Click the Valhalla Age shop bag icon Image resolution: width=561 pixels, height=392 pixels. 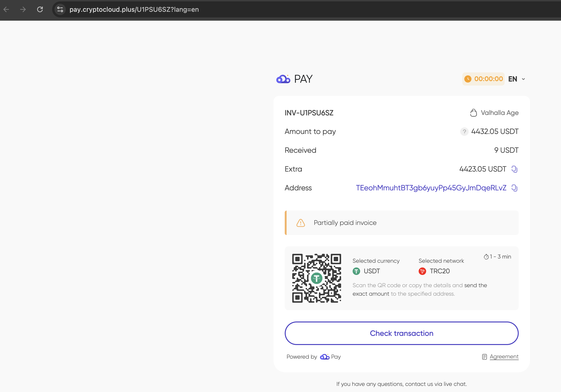tap(474, 113)
